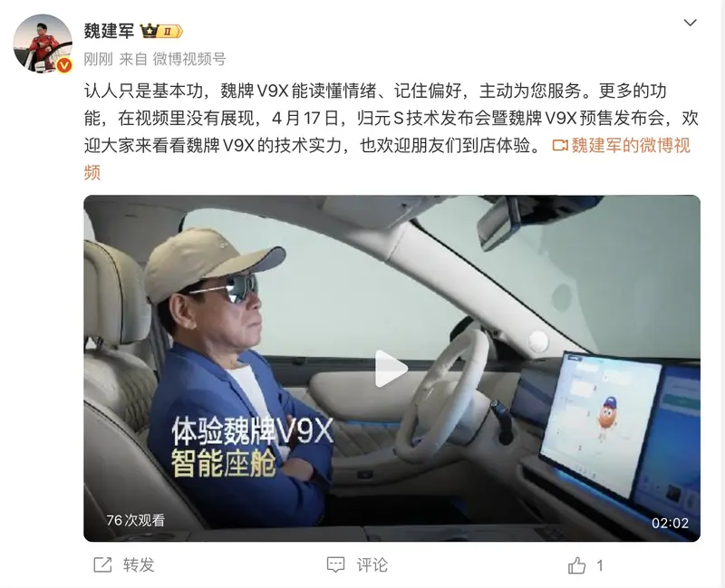The image size is (725, 588).
Task: Click the crown VIP membership icon
Action: pos(150,31)
